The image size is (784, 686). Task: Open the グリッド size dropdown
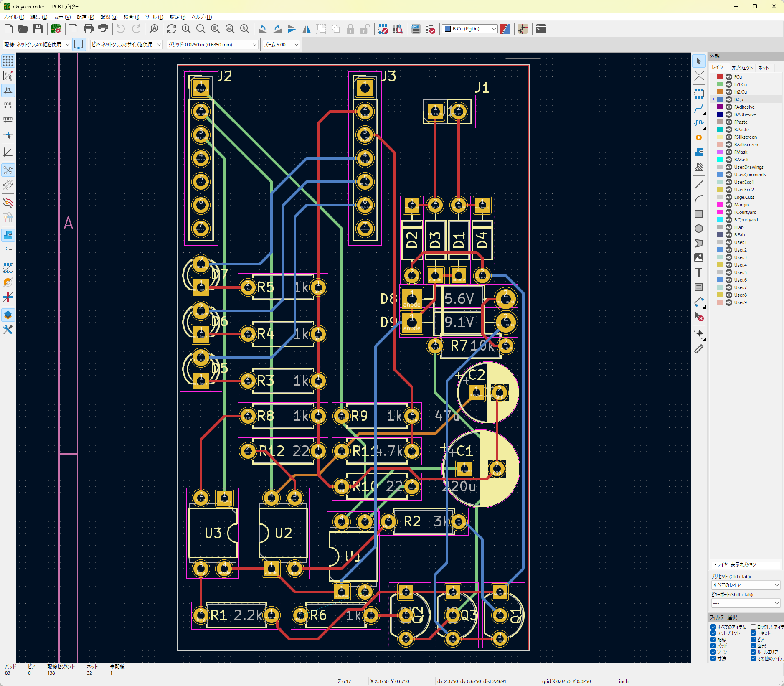tap(212, 45)
